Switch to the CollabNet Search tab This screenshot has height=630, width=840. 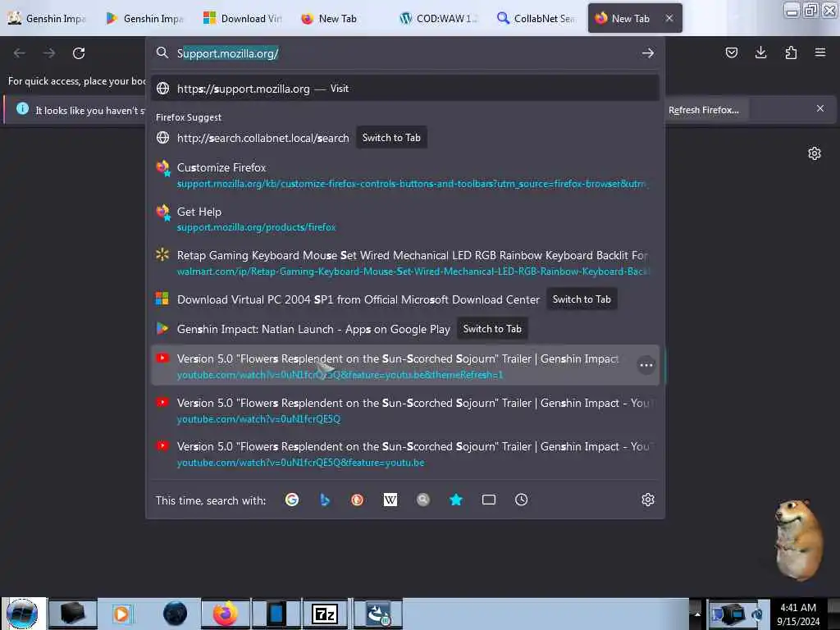pos(536,18)
